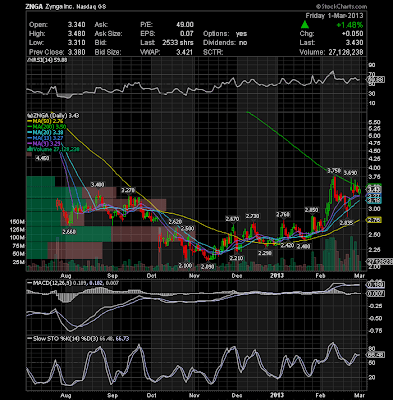
Task: Click the Chg value +0.050
Action: click(352, 34)
